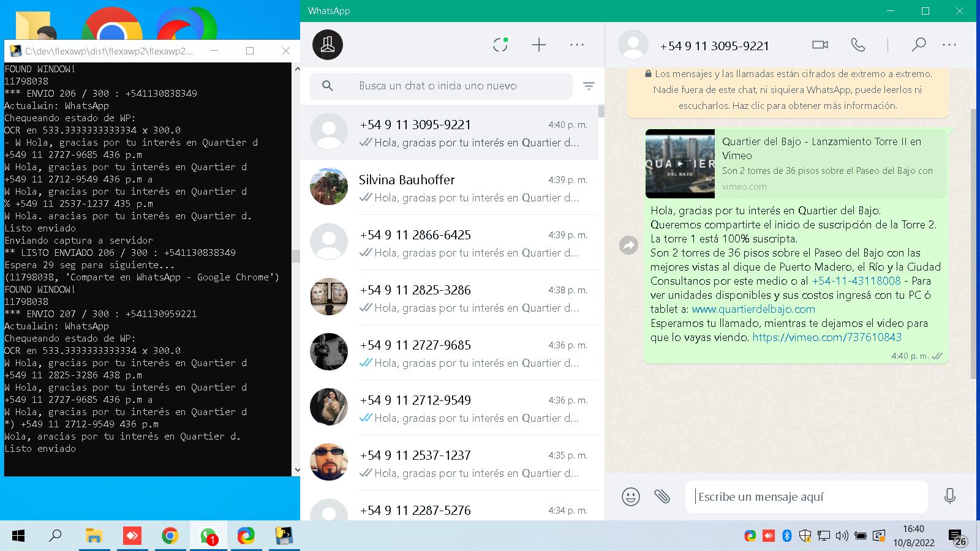The height and width of the screenshot is (551, 980).
Task: Attach a file with paperclip icon
Action: (661, 496)
